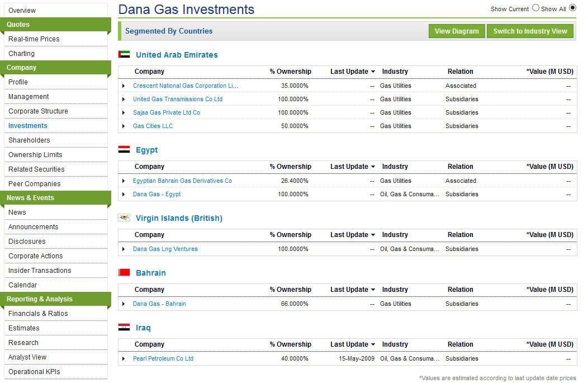Screen dimensions: 588x383
Task: Expand the Crescent National Gas Corporation row
Action: [124, 86]
